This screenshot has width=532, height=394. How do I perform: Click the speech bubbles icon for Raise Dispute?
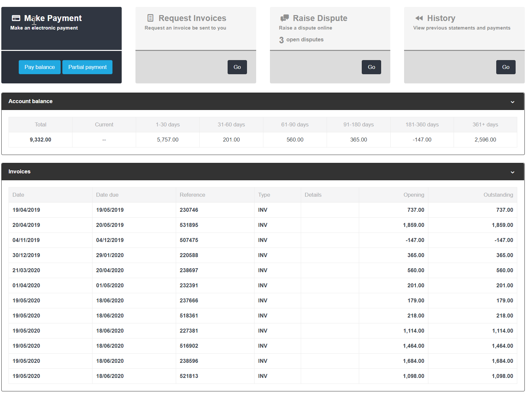[284, 18]
